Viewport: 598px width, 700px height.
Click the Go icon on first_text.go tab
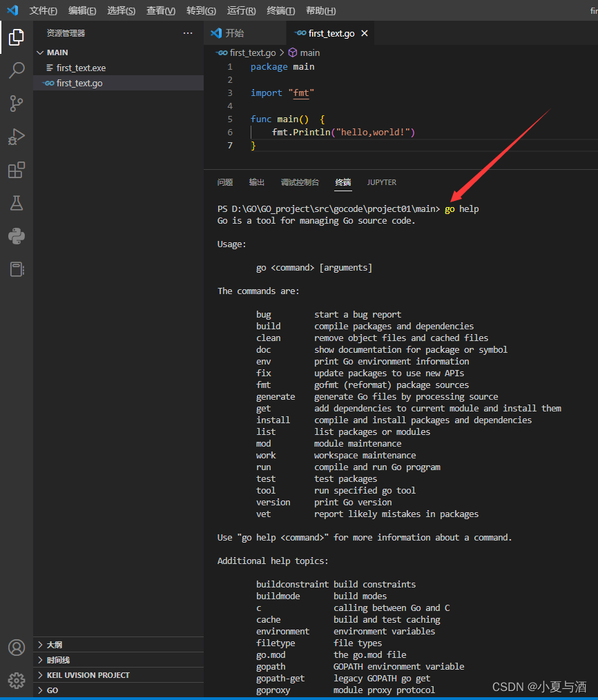click(x=300, y=33)
